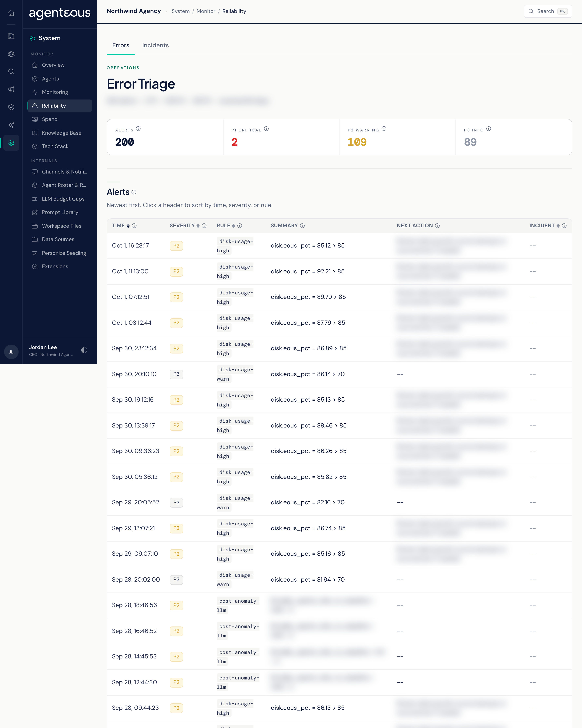Open the shield icon in the rail
Viewport: 582px width, 728px height.
tap(11, 107)
